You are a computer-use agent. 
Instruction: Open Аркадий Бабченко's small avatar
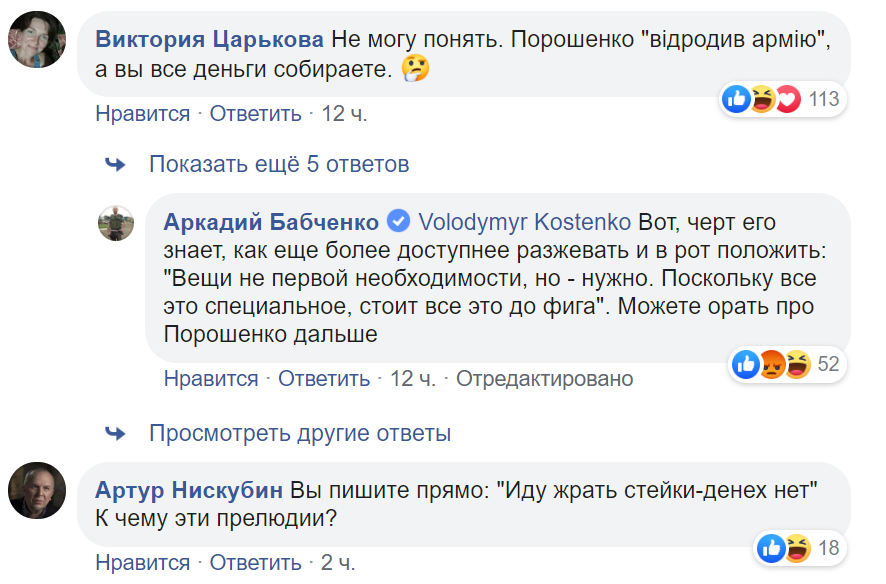click(x=116, y=223)
